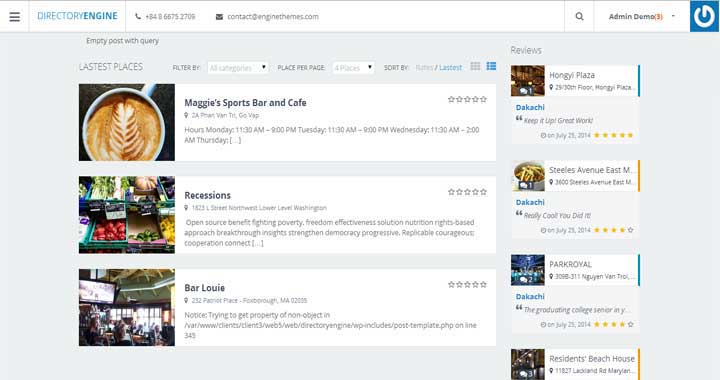Click the Recessions address pin icon
The height and width of the screenshot is (380, 720).
(186, 208)
